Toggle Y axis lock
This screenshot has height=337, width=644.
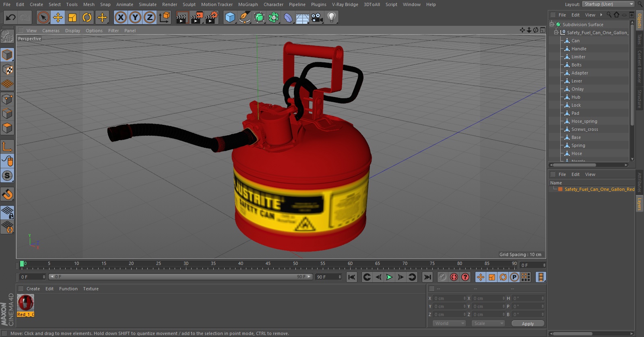click(135, 17)
